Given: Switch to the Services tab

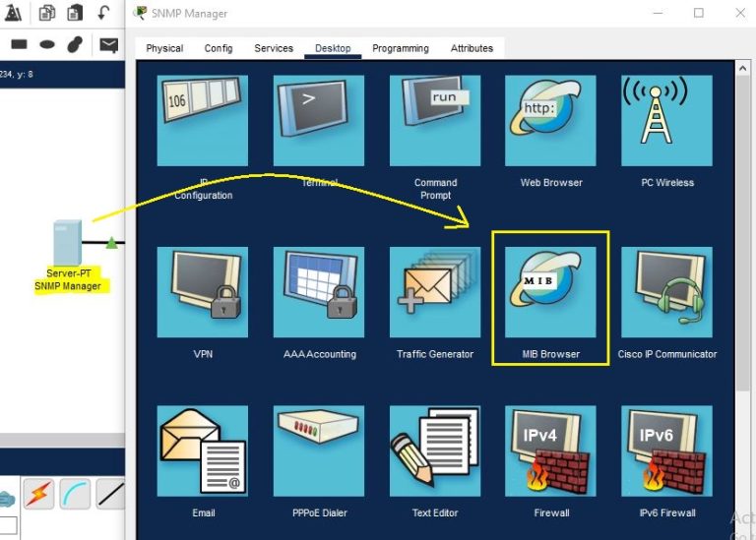Looking at the screenshot, I should tap(274, 48).
